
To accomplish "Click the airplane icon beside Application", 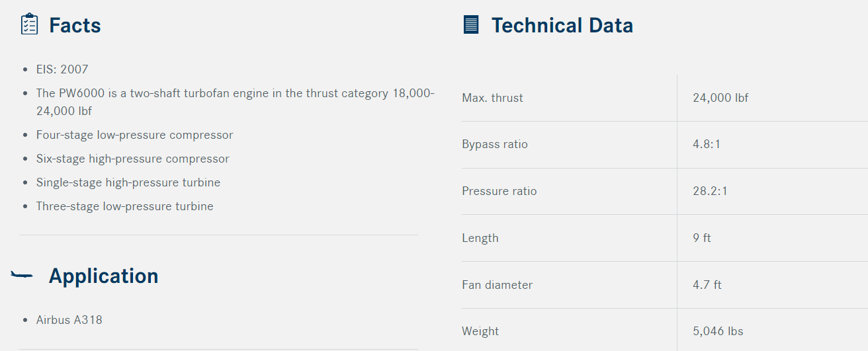I will tap(22, 275).
